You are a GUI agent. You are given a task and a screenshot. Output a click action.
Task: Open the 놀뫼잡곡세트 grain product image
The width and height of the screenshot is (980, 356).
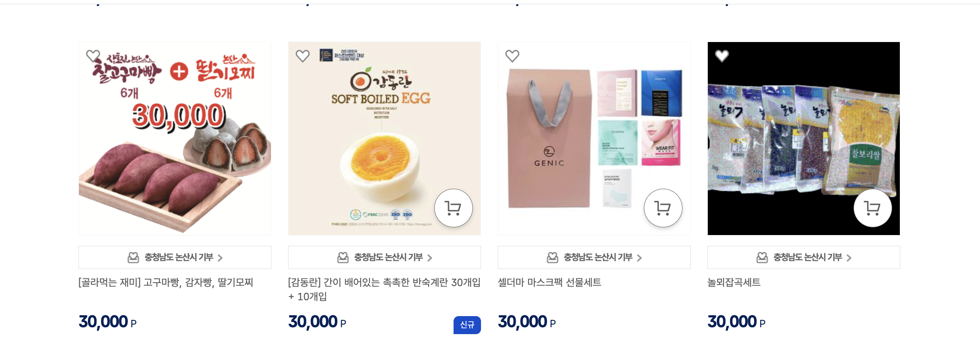pos(804,139)
